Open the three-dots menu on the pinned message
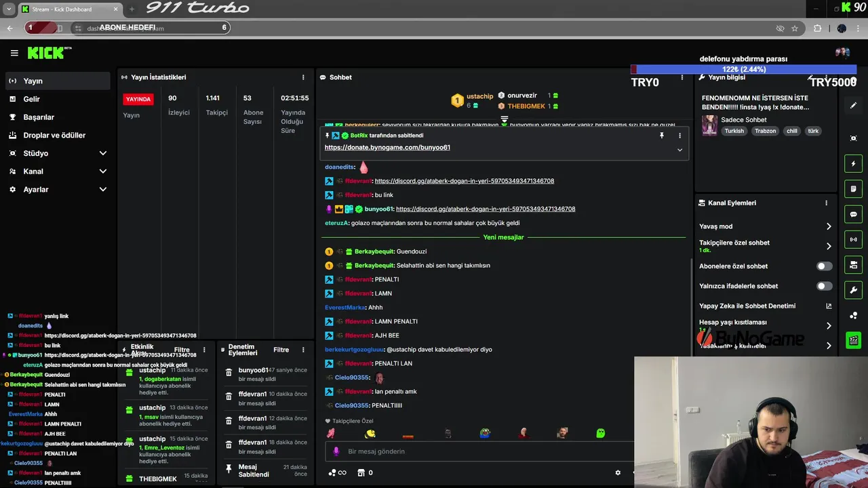Image resolution: width=868 pixels, height=488 pixels. coord(679,136)
